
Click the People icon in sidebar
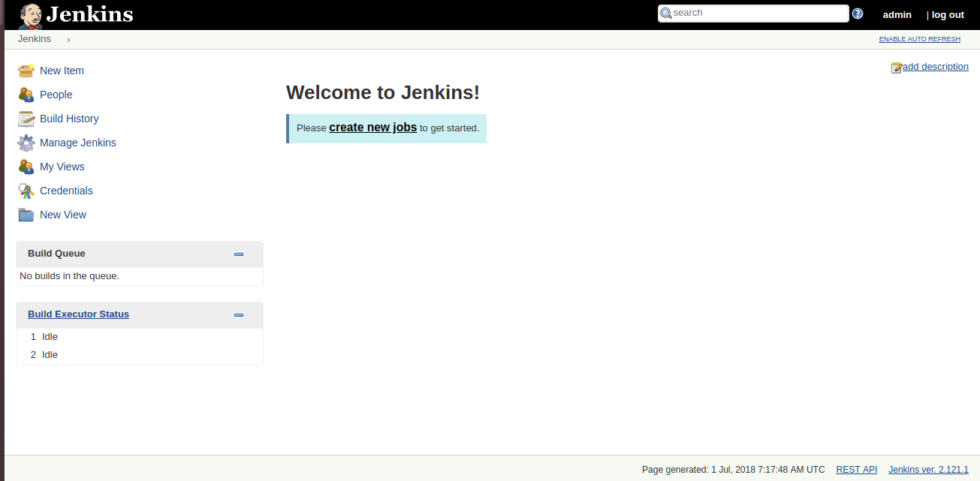tap(26, 95)
